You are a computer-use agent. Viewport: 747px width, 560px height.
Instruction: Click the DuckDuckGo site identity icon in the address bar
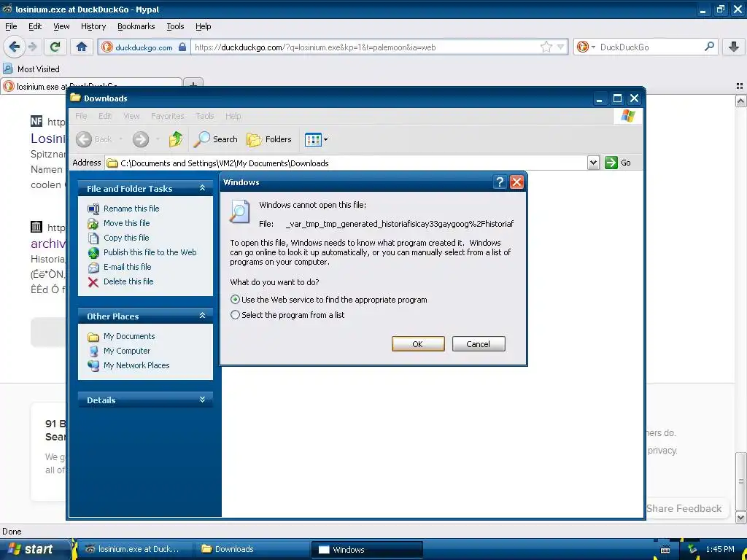[x=107, y=47]
